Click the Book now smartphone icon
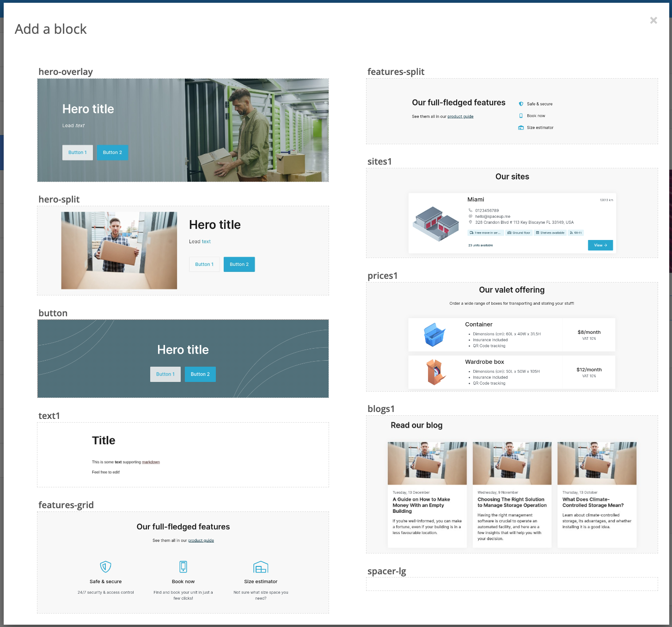The width and height of the screenshot is (672, 627). (x=183, y=566)
